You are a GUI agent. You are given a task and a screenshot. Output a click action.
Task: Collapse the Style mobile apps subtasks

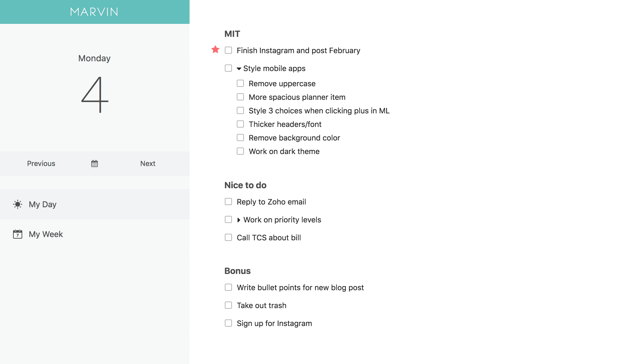(x=239, y=69)
